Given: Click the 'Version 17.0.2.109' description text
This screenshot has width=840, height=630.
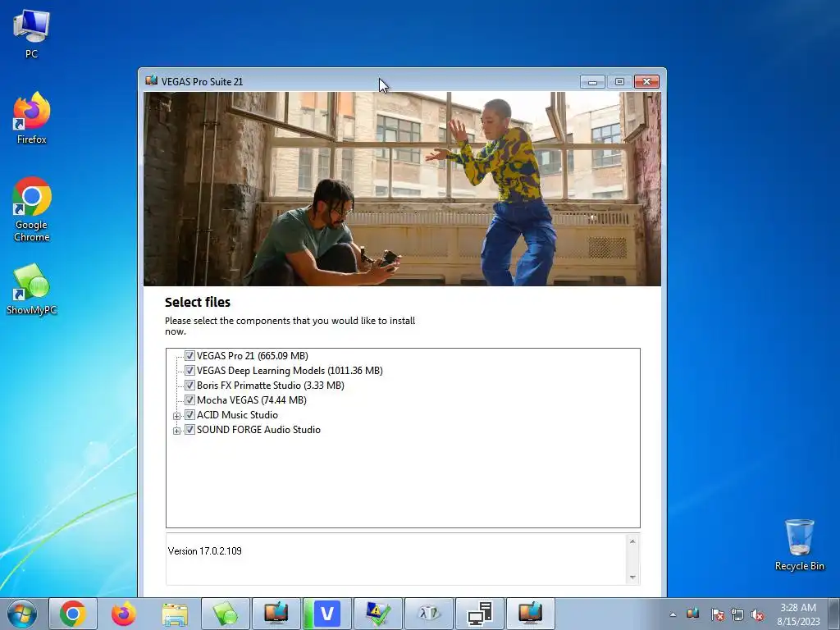Looking at the screenshot, I should [x=204, y=550].
